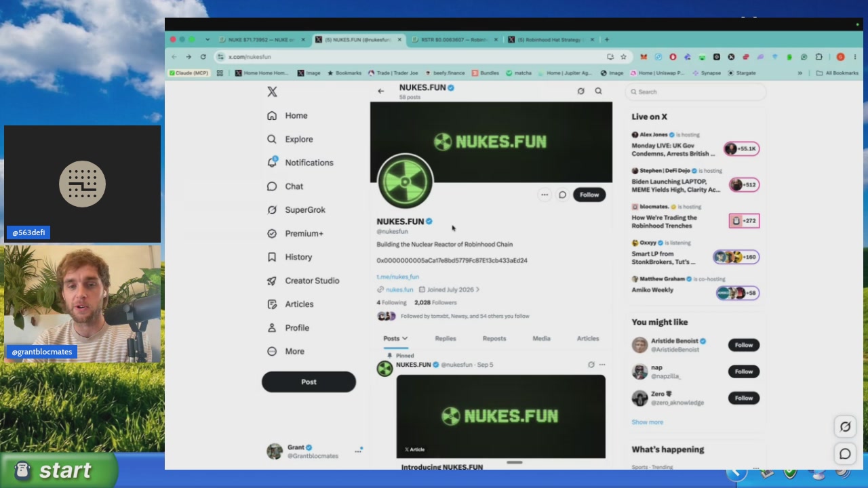Open History in the sidebar
The image size is (868, 488).
coord(289,257)
